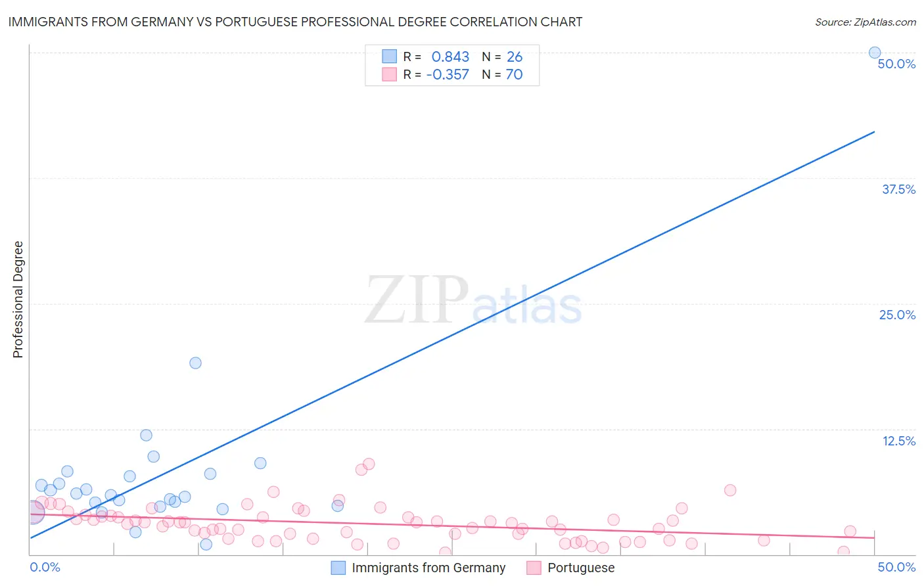Click the Professional Degree y-axis label
The image size is (924, 586).
pos(18,300)
